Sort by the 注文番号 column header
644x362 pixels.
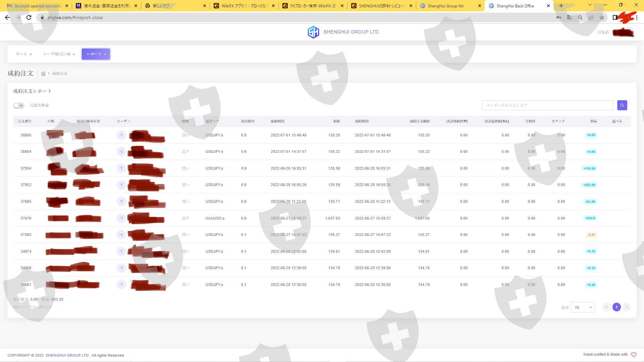[24, 121]
